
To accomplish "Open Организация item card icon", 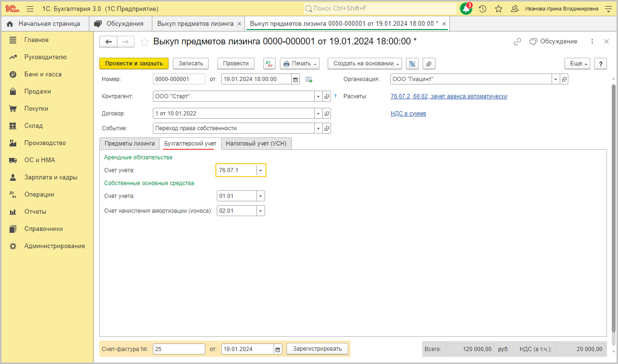I will tap(564, 79).
